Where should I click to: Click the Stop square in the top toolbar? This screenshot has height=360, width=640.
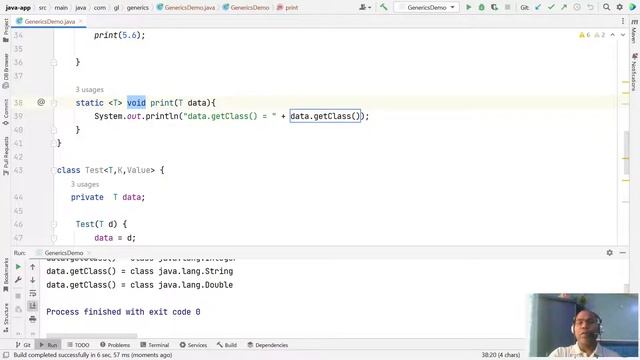click(508, 7)
